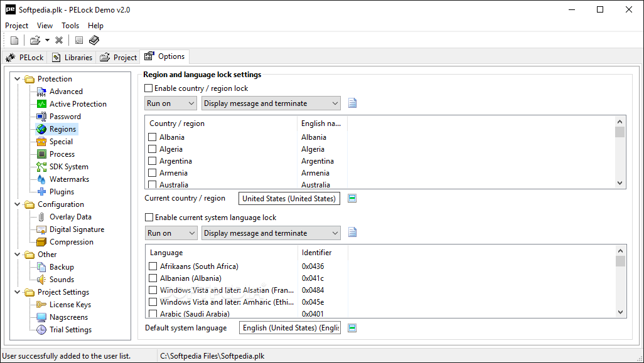
Task: Open Active Protection settings
Action: [78, 104]
